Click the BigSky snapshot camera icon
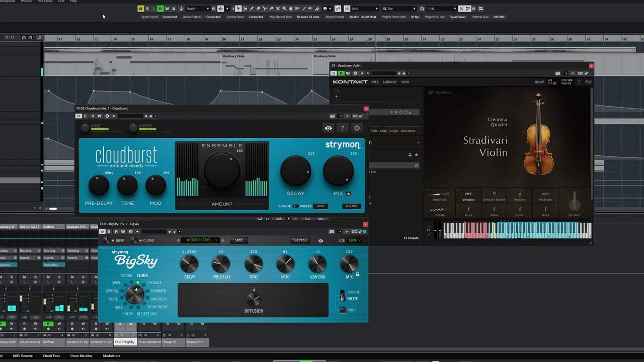The image size is (644, 362). (332, 232)
